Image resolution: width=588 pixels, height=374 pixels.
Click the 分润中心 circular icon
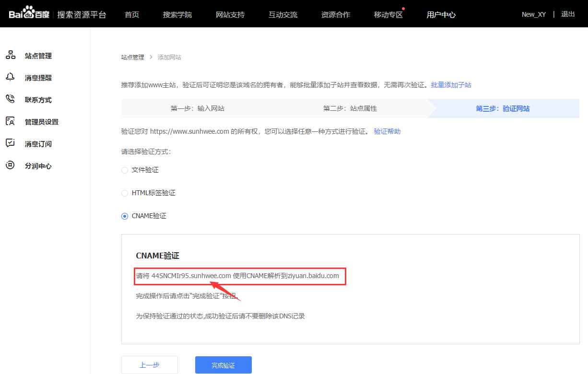tap(10, 165)
